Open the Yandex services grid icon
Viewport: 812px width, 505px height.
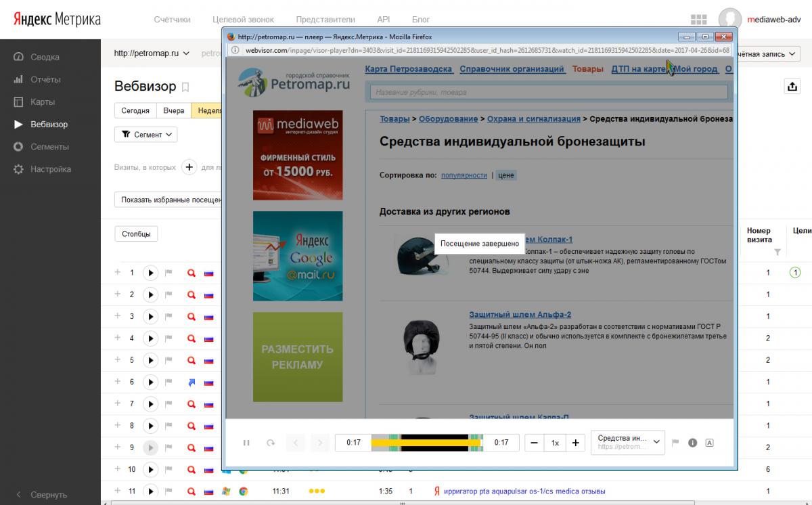pos(698,20)
